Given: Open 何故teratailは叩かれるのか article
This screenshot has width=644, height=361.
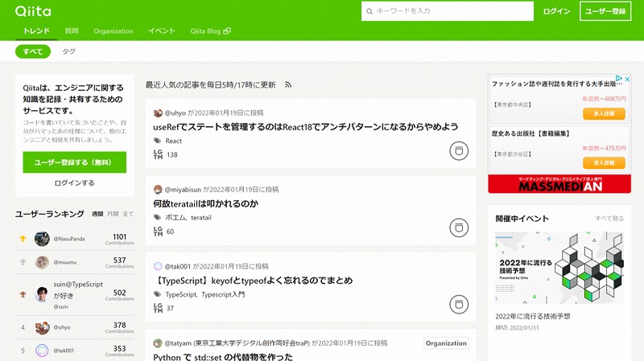Looking at the screenshot, I should pos(205,203).
